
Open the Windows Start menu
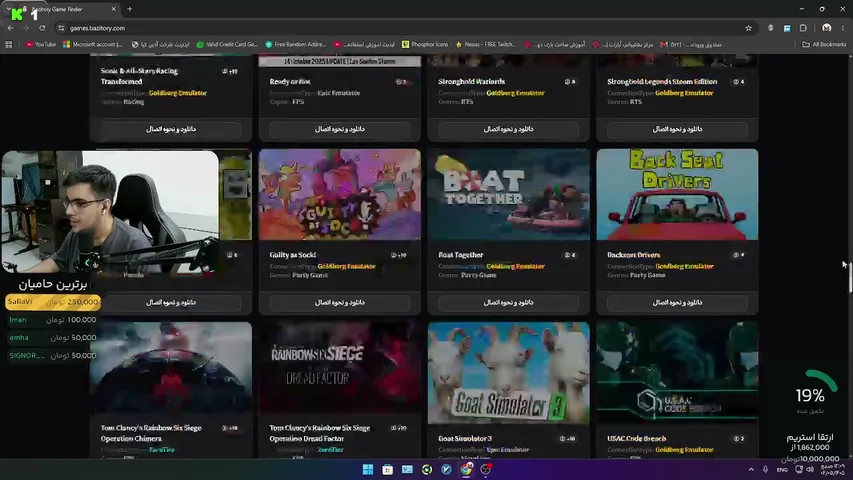(368, 470)
